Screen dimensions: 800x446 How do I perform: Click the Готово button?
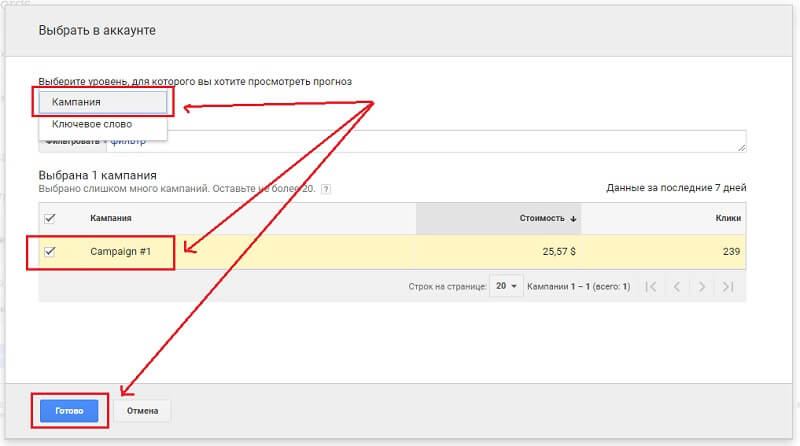[68, 411]
